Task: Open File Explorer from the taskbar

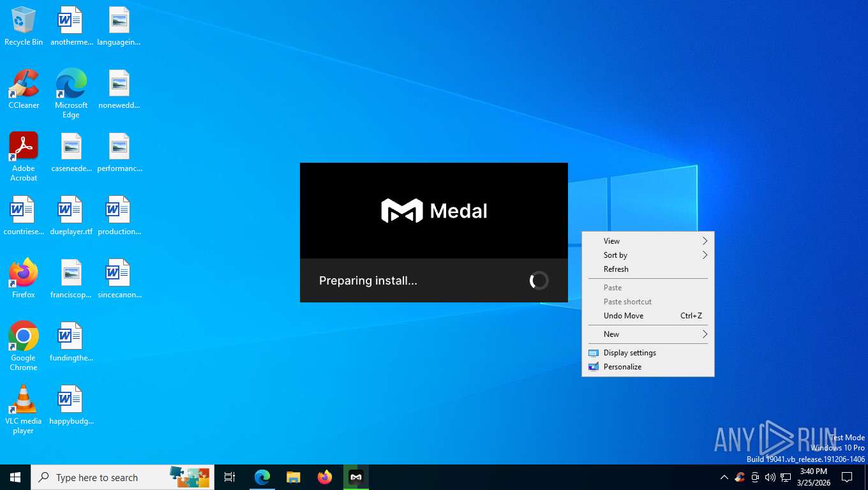Action: pyautogui.click(x=294, y=477)
